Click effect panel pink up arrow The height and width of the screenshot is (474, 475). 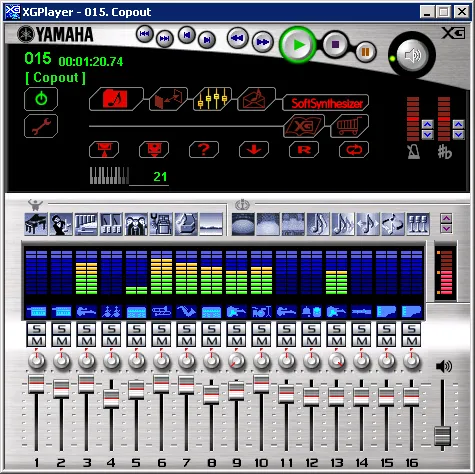tap(446, 219)
